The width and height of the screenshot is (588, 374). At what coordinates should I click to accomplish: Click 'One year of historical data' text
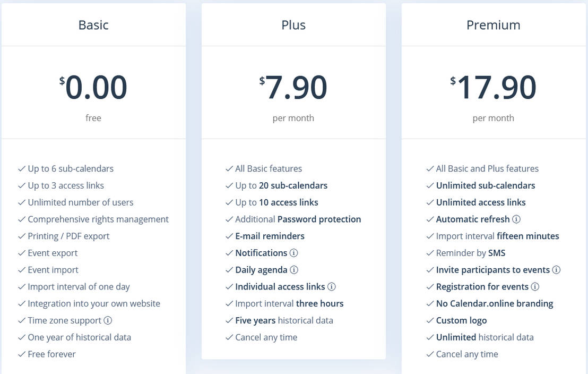80,337
